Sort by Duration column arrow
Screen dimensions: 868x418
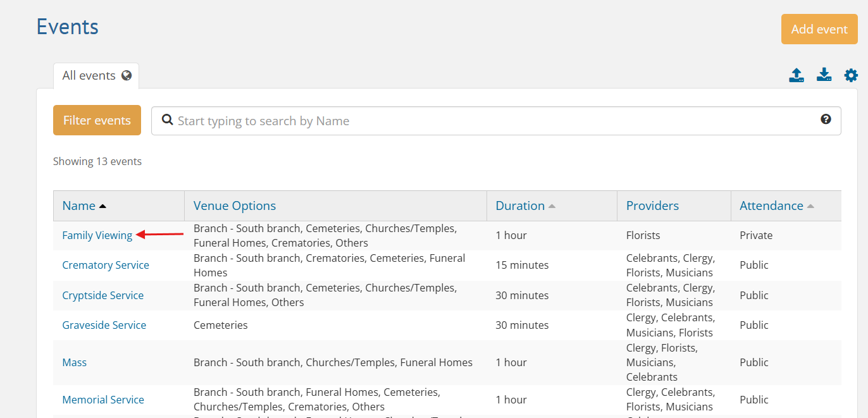point(552,206)
